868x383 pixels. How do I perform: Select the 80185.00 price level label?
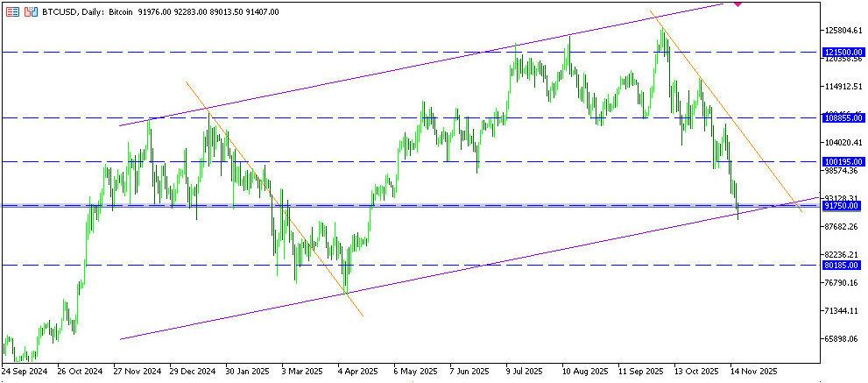coord(843,265)
